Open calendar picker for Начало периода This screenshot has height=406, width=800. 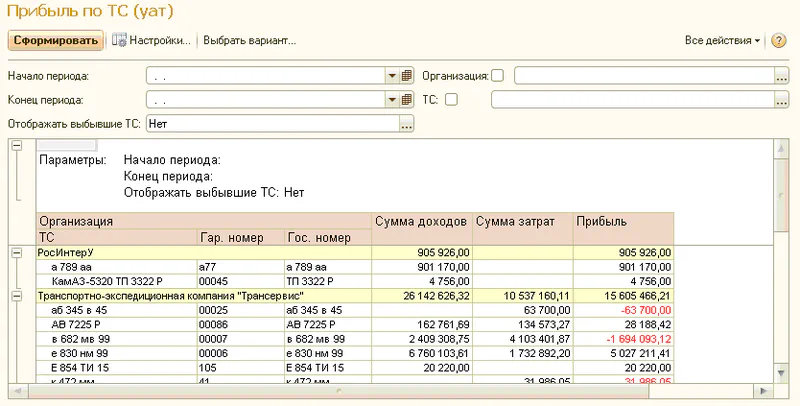407,76
